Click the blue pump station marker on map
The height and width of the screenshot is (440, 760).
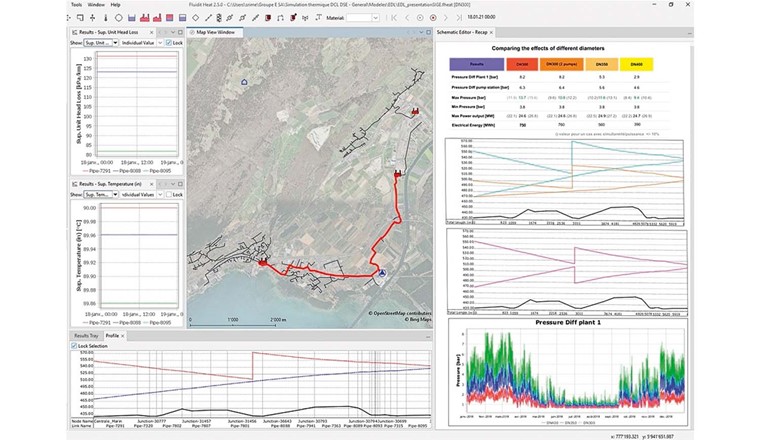pyautogui.click(x=382, y=273)
